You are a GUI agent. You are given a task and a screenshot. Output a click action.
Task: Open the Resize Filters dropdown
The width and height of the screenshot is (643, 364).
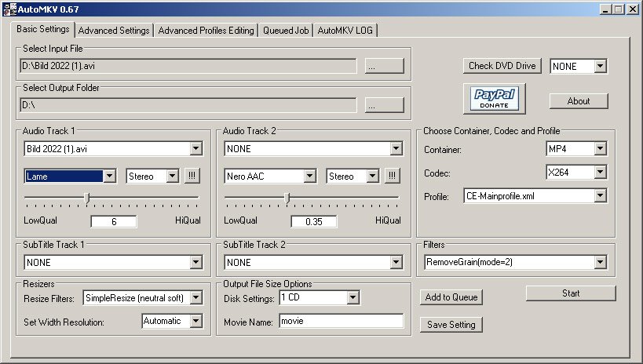click(196, 298)
